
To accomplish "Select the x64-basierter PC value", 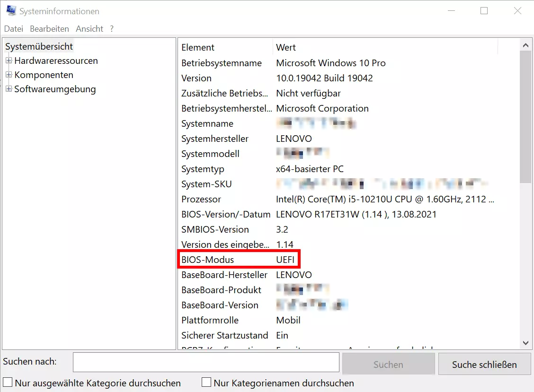I will click(310, 169).
